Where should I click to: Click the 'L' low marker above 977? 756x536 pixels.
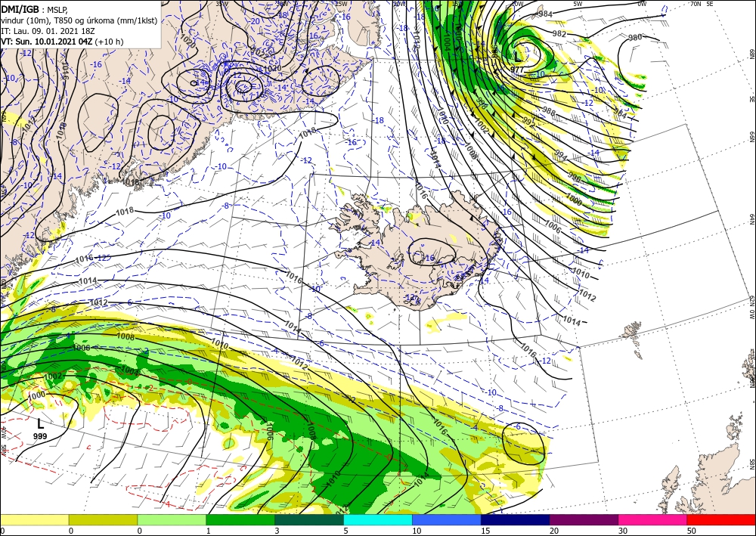[517, 58]
